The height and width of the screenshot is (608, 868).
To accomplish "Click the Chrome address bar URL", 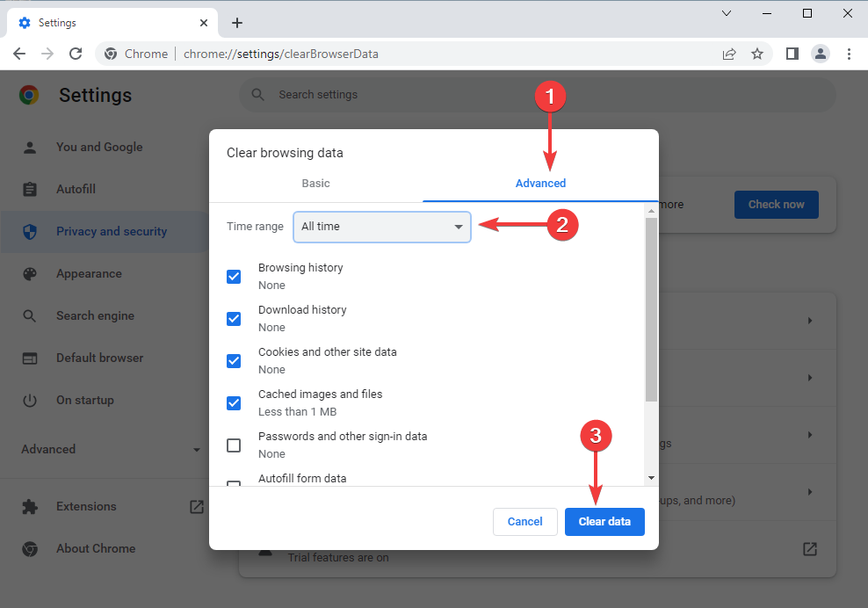I will point(281,54).
